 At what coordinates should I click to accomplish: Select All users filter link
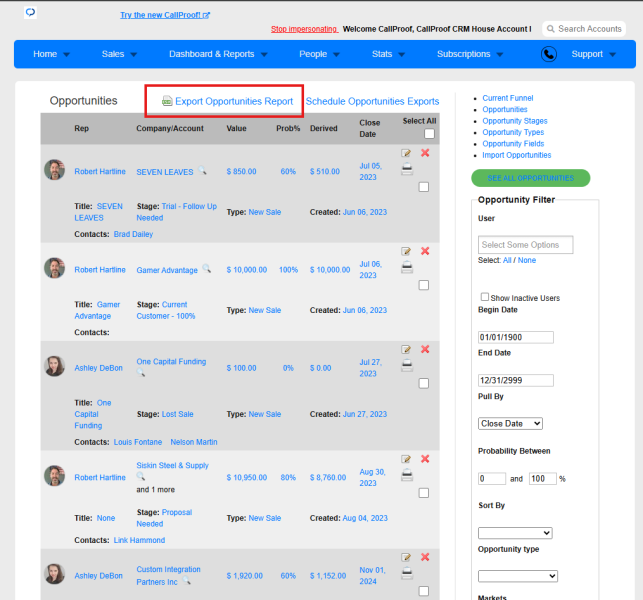pyautogui.click(x=507, y=260)
